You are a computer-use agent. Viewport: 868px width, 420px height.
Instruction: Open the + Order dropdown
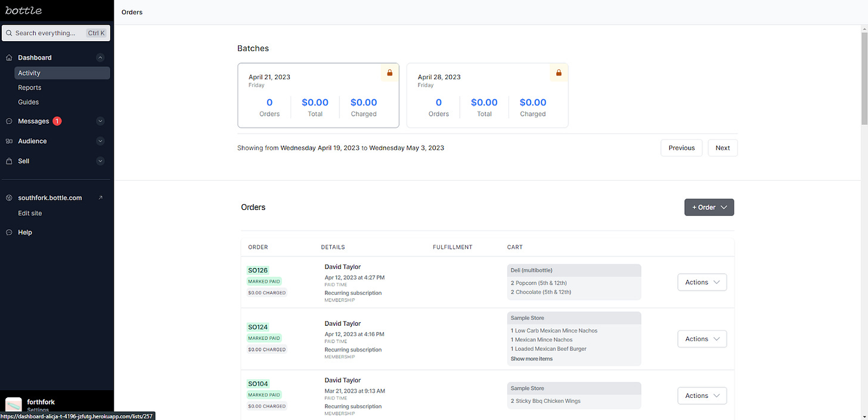point(709,207)
